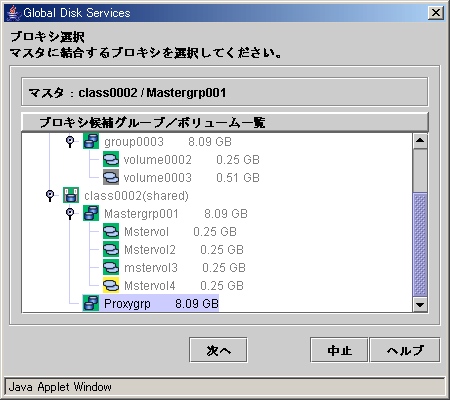Click the 次へ (Next) button

coord(218,350)
